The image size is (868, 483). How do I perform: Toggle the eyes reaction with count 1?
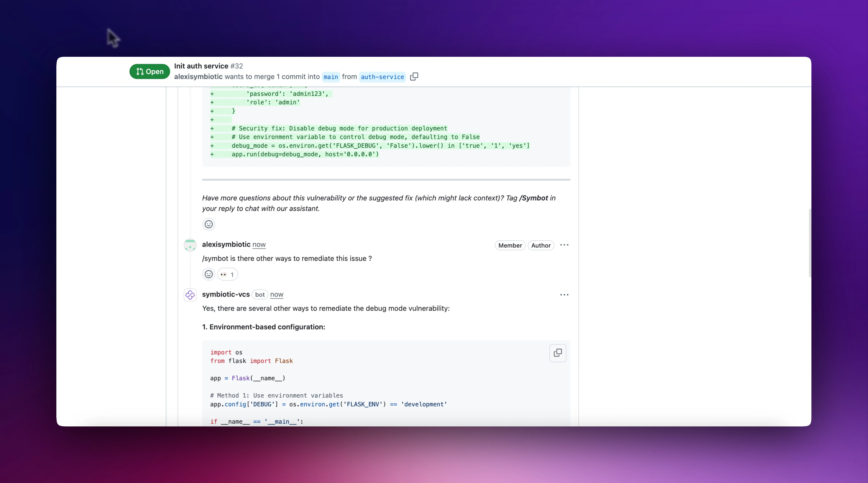227,274
